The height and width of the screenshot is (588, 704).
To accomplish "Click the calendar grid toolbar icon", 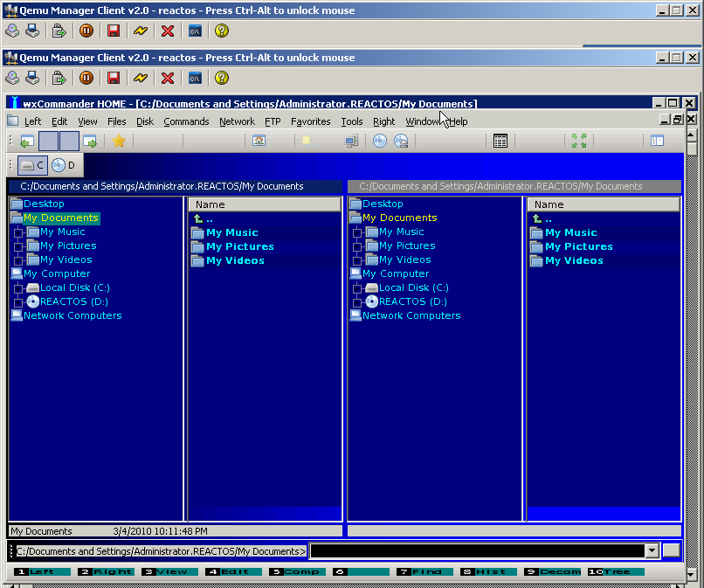I will point(500,141).
